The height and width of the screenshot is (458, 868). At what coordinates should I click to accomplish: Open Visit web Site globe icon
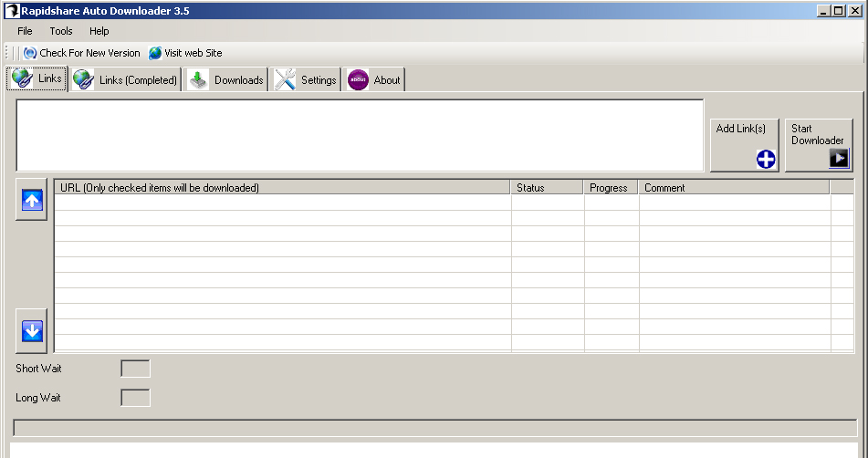pos(155,53)
